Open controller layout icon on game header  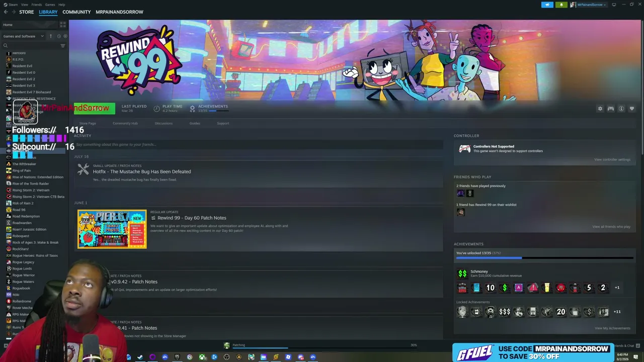(x=611, y=109)
